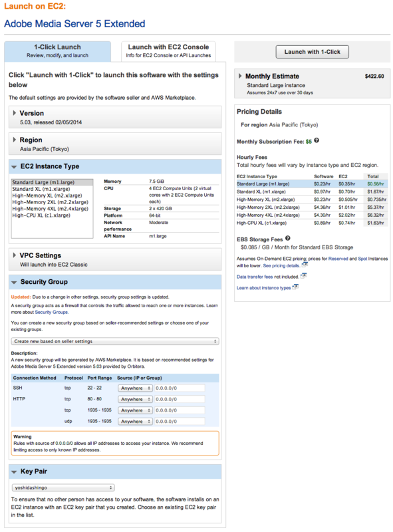Click external link icon after data transfer fees
This screenshot has height=532, width=393.
click(x=303, y=276)
